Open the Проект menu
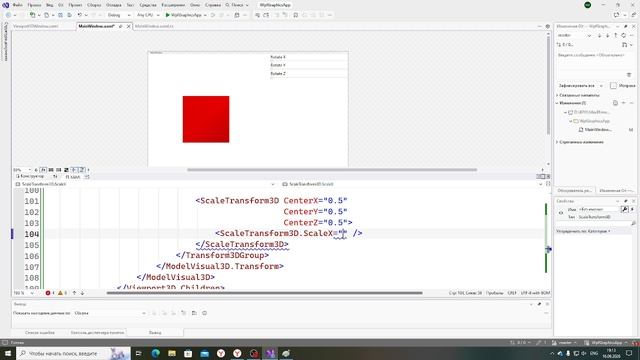This screenshot has height=360, width=640. click(75, 5)
